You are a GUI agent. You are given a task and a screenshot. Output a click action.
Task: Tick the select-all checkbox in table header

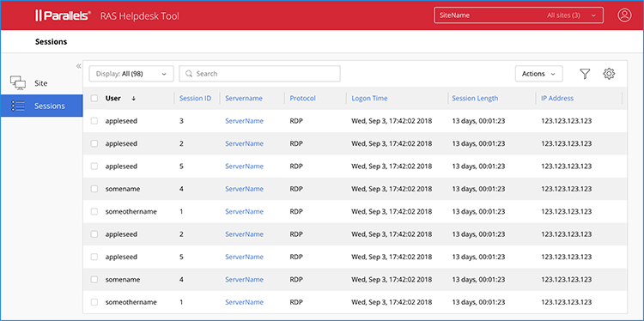click(x=94, y=99)
